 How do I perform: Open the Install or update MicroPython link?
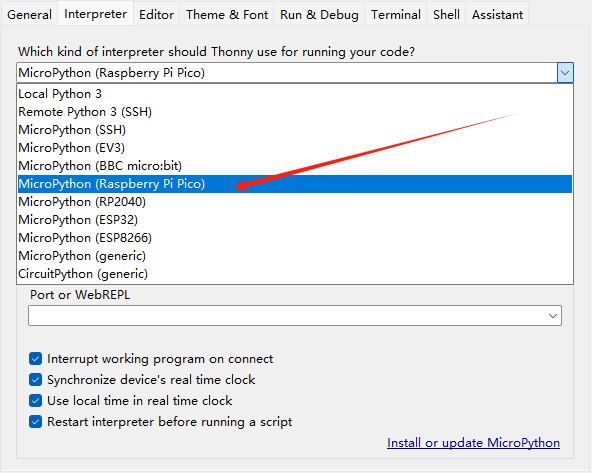click(473, 442)
